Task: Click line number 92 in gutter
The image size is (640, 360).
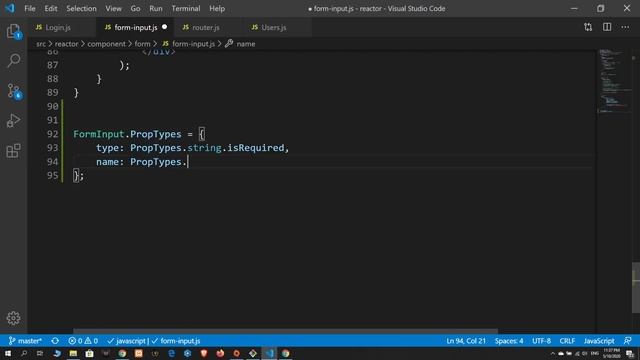Action: [x=52, y=134]
